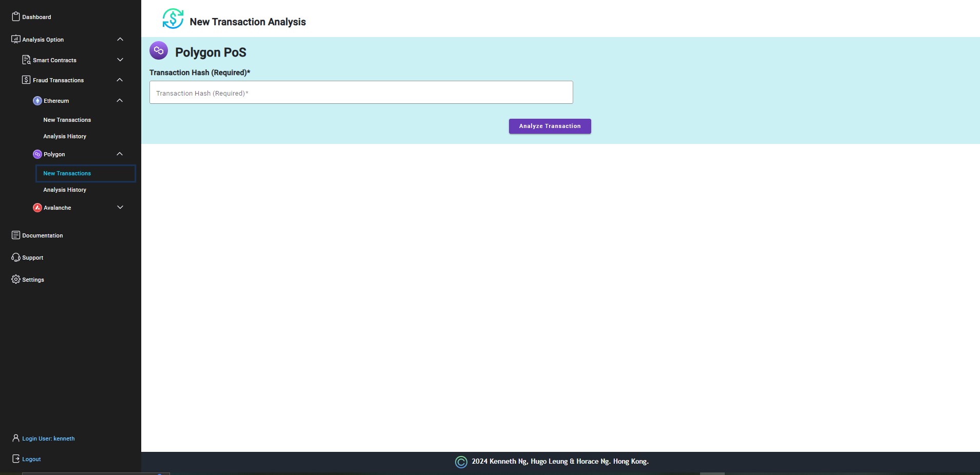Click the Polygon PoS header icon

(x=159, y=50)
